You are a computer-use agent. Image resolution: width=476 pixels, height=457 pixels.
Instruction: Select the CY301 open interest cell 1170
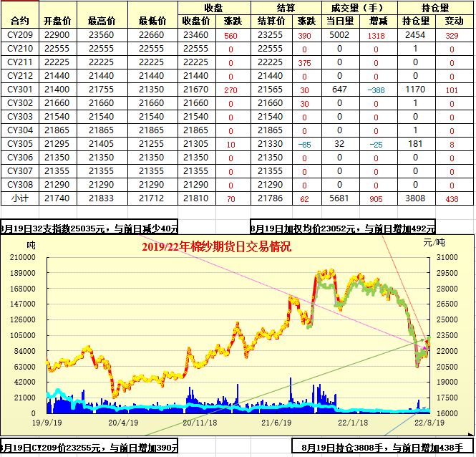415,90
